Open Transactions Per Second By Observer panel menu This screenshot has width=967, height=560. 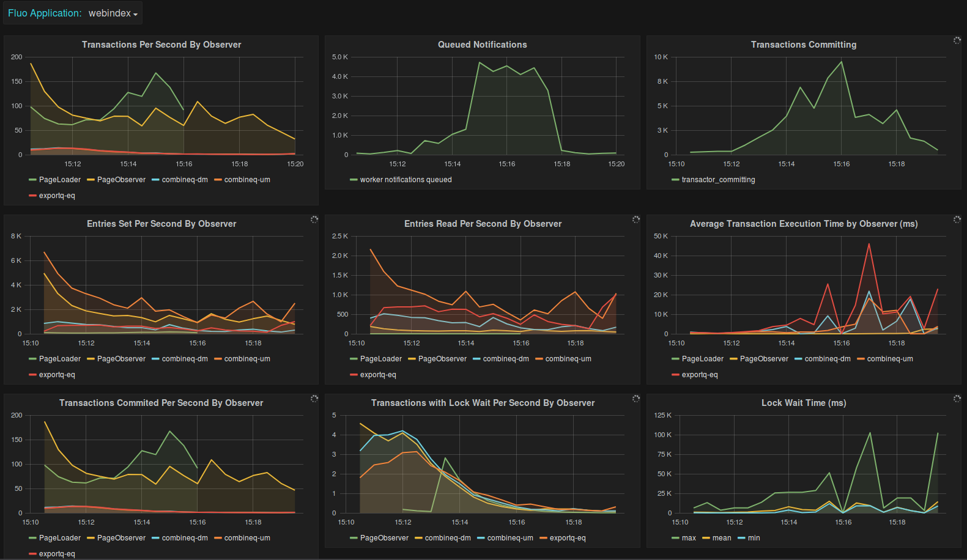tap(161, 45)
